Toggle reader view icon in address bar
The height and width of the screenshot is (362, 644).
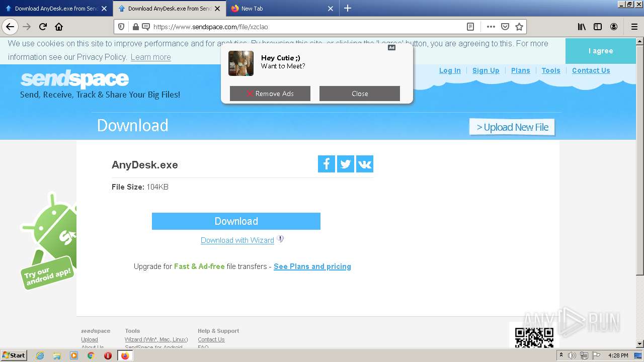point(470,27)
